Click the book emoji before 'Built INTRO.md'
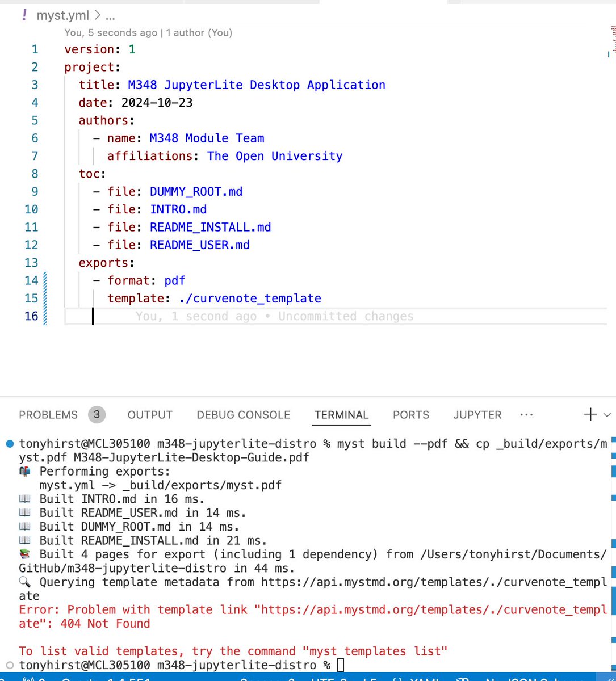This screenshot has height=681, width=616. [25, 499]
